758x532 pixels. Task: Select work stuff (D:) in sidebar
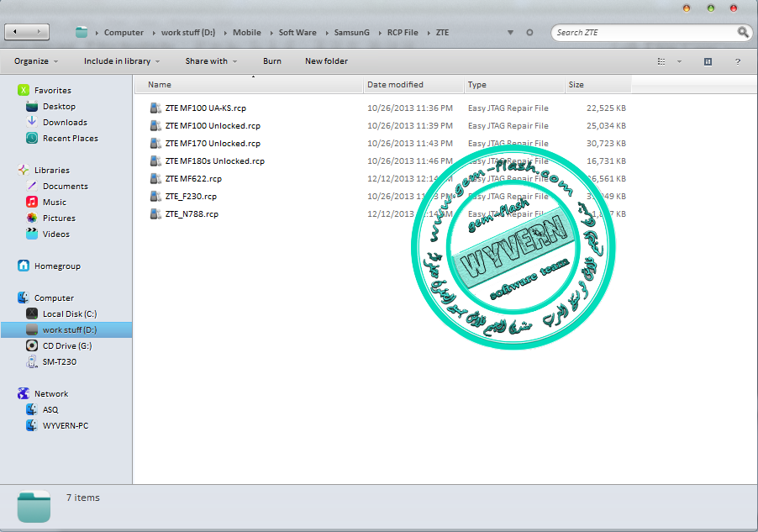(66, 329)
